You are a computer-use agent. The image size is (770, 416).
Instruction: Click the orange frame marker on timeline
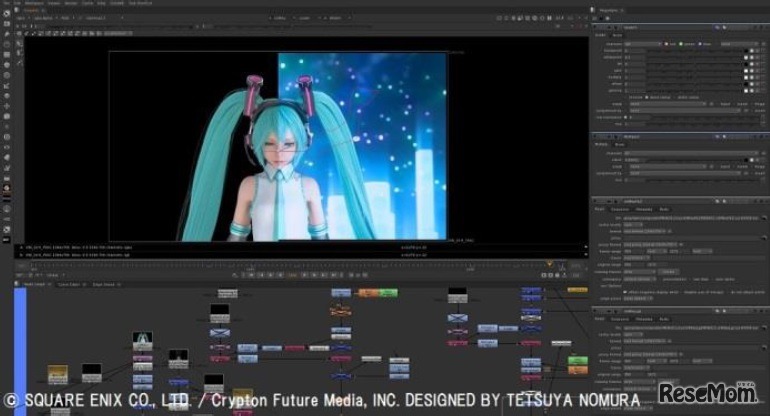point(550,264)
